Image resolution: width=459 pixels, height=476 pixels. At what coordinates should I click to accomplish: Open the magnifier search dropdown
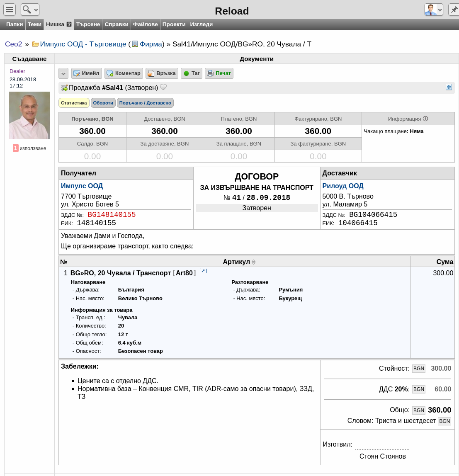(30, 10)
